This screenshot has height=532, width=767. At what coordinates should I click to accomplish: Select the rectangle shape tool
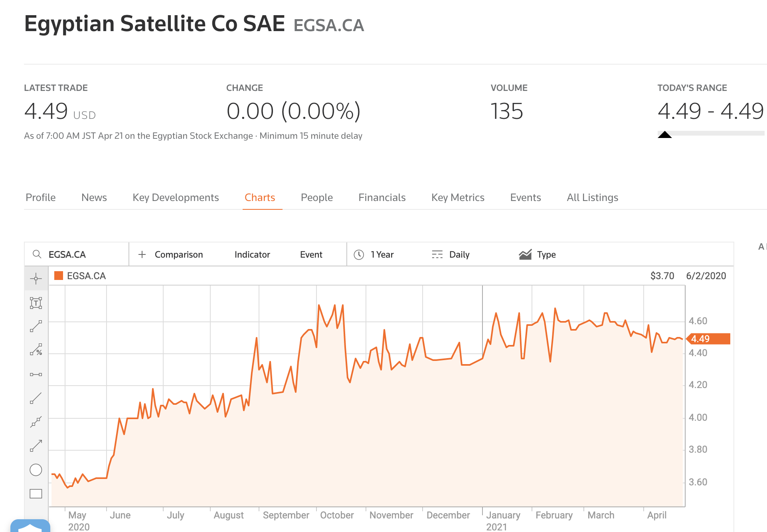(36, 494)
